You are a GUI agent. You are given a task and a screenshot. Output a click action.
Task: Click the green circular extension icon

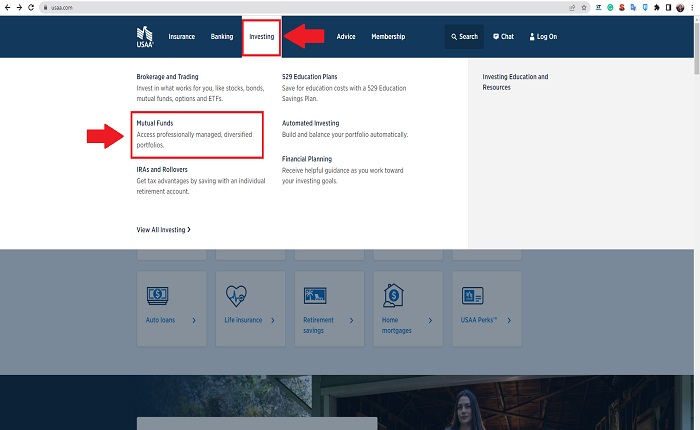point(610,8)
